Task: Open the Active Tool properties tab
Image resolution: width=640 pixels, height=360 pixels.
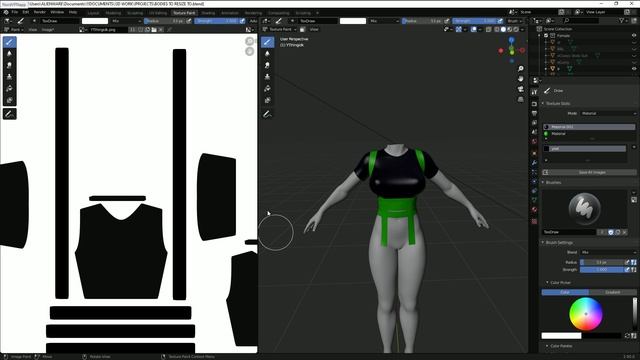Action: click(x=534, y=92)
